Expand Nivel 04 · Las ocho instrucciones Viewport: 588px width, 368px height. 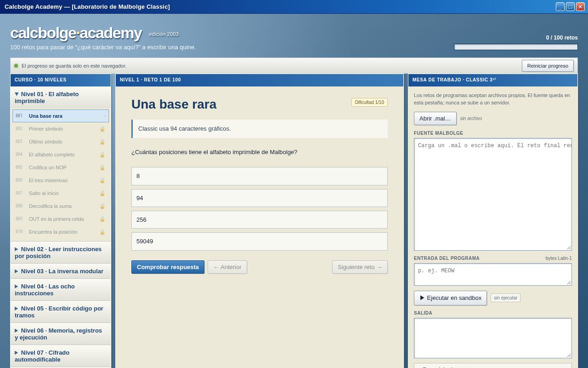(x=61, y=290)
